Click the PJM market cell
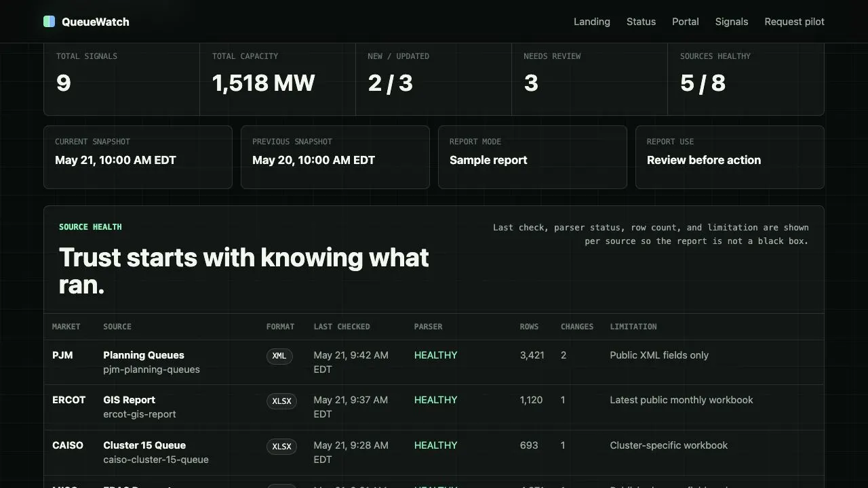Image resolution: width=868 pixels, height=488 pixels. click(62, 355)
